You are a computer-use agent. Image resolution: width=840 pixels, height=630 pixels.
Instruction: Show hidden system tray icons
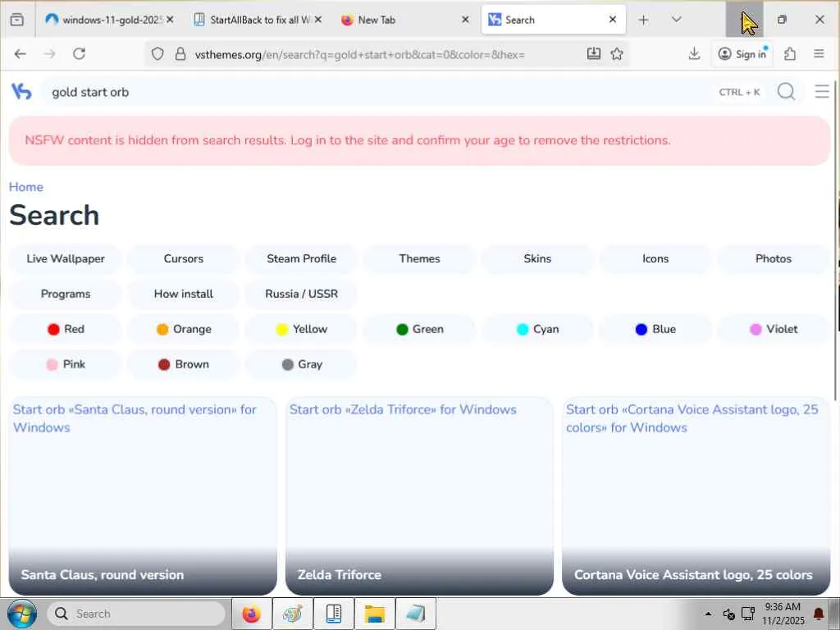[x=708, y=614]
